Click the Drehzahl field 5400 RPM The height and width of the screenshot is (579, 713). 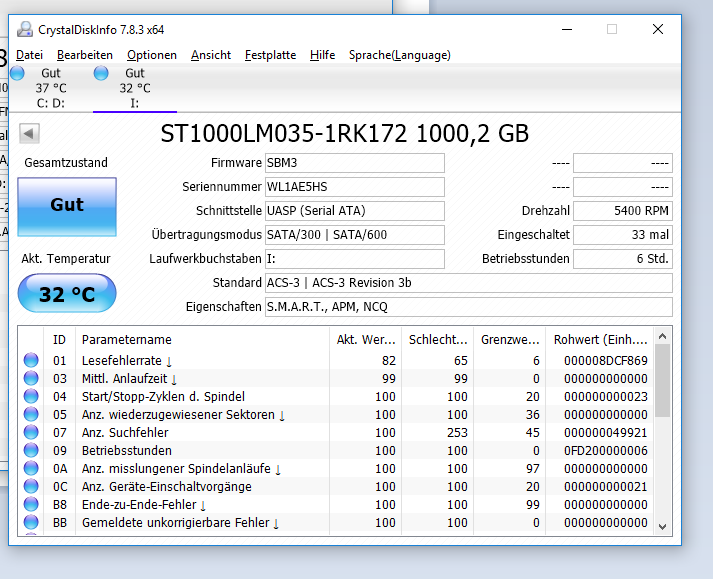coord(623,211)
